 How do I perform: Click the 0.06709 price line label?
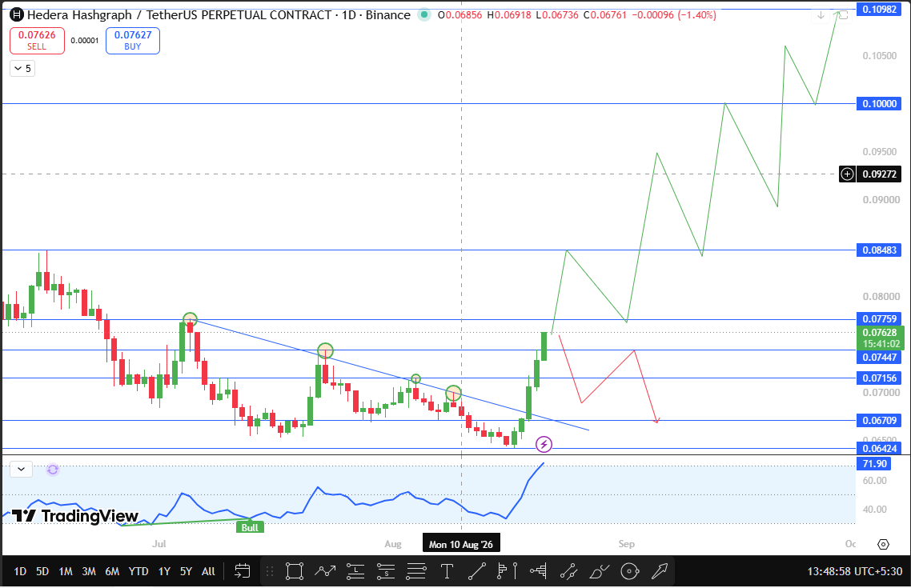pyautogui.click(x=879, y=420)
